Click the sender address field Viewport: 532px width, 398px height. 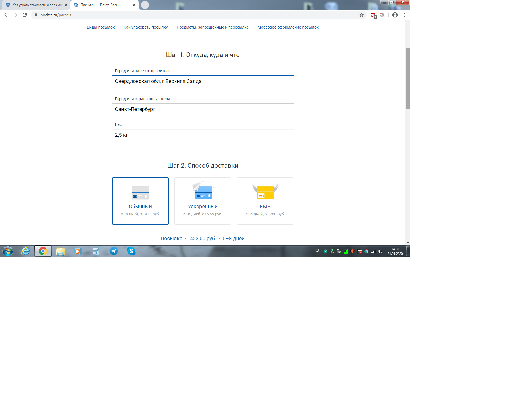(203, 81)
